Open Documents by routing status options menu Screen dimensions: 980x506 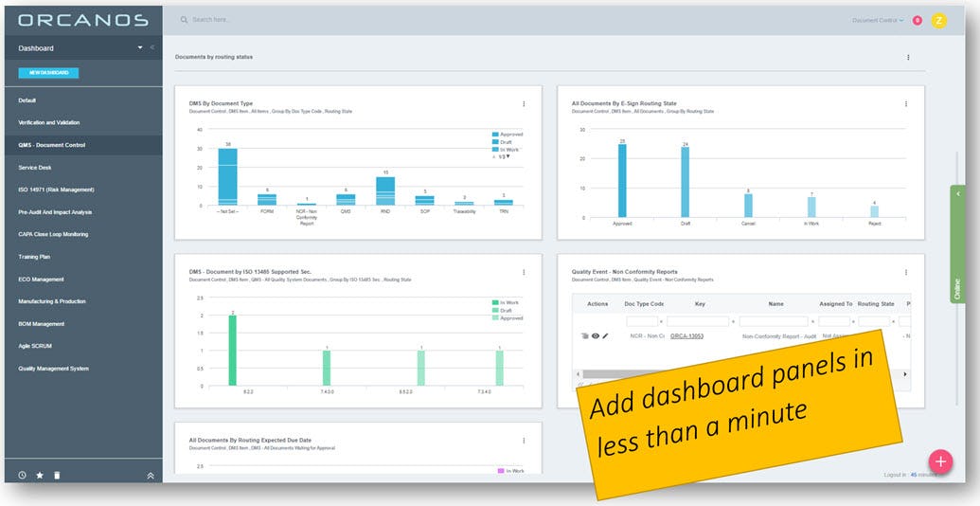tap(908, 57)
